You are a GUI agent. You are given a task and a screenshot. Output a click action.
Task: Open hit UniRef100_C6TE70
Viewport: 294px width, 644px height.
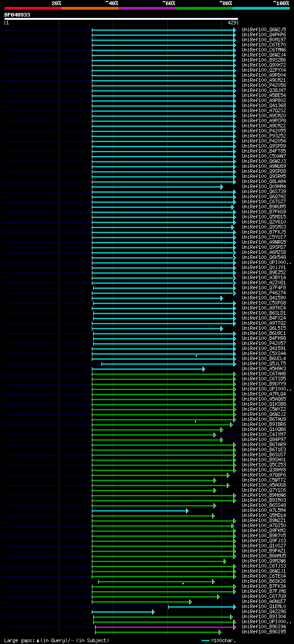click(x=264, y=45)
